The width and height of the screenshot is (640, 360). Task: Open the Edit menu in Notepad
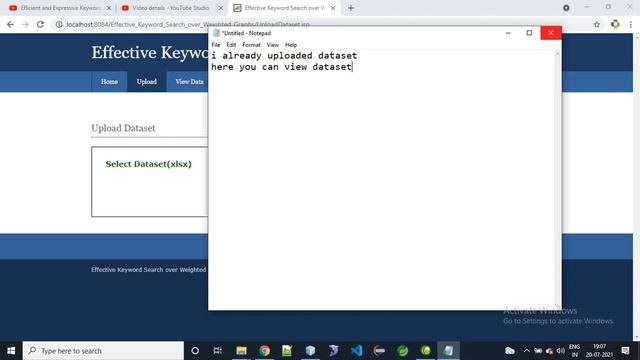tap(231, 45)
